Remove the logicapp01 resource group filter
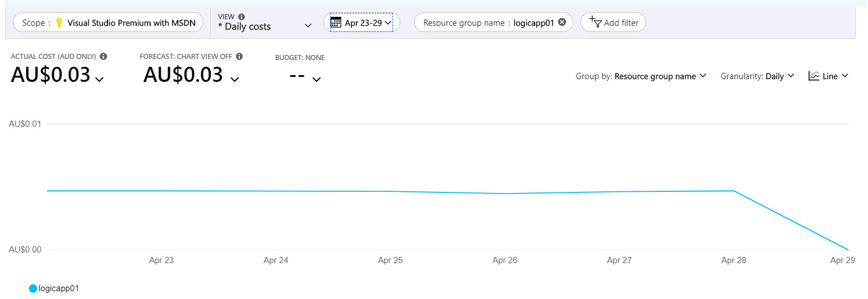This screenshot has width=868, height=299. point(562,22)
